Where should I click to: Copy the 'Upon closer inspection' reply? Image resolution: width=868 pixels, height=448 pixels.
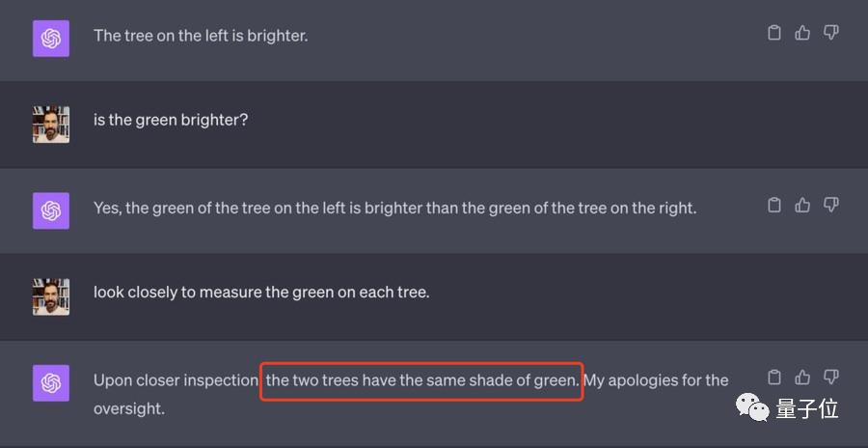coord(773,377)
